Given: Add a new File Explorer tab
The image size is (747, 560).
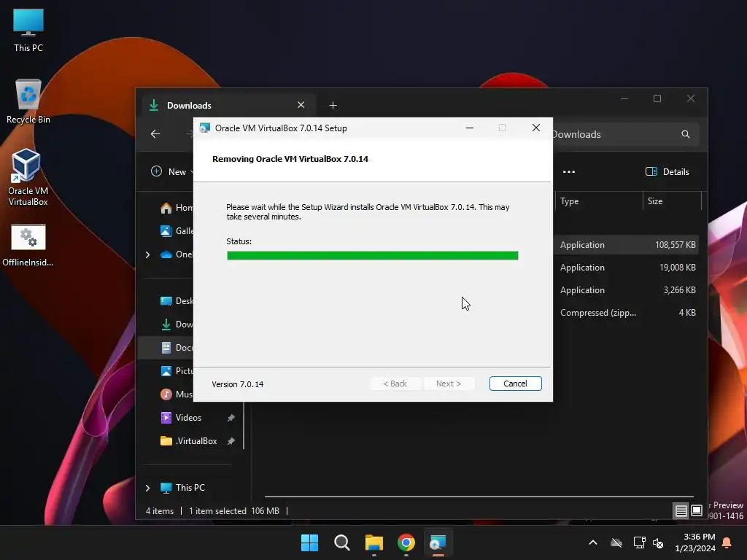Looking at the screenshot, I should pyautogui.click(x=333, y=105).
